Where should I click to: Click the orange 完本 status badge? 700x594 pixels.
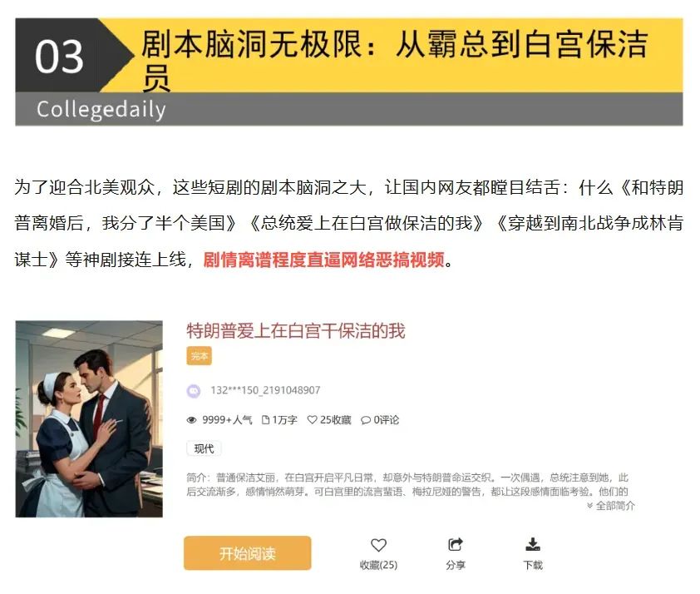(199, 356)
